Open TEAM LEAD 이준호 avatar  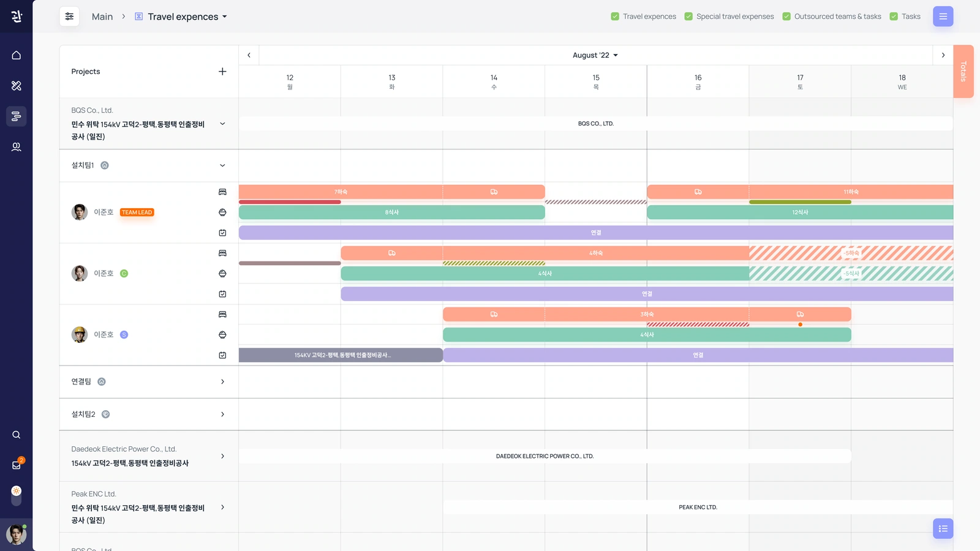(x=80, y=212)
